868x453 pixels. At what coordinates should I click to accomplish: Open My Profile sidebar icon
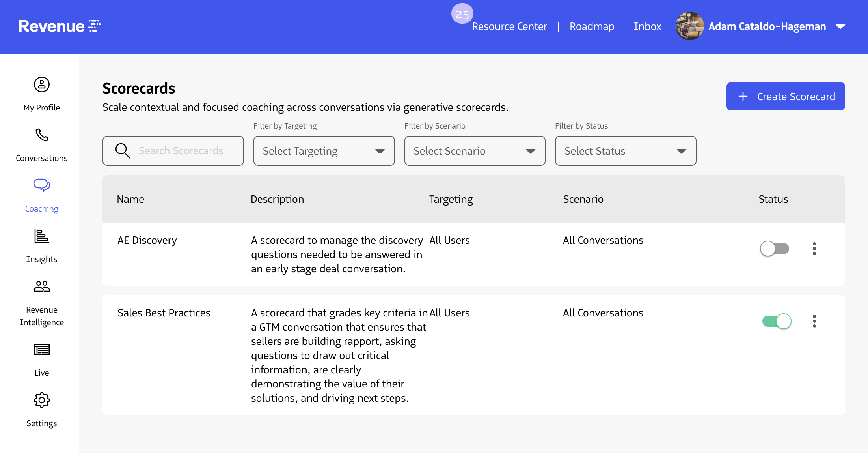tap(42, 85)
